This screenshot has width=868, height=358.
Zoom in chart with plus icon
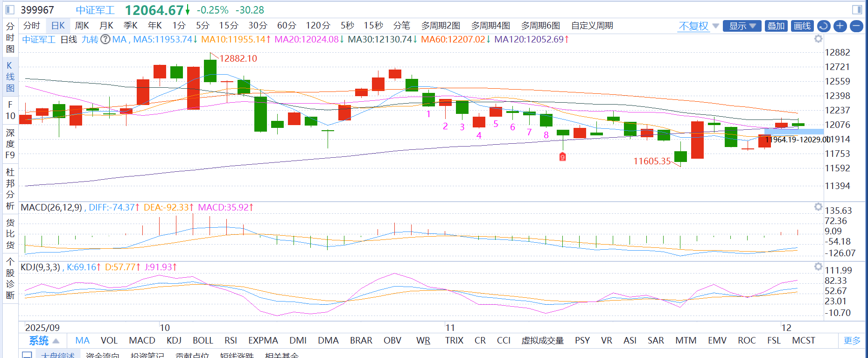click(x=840, y=26)
